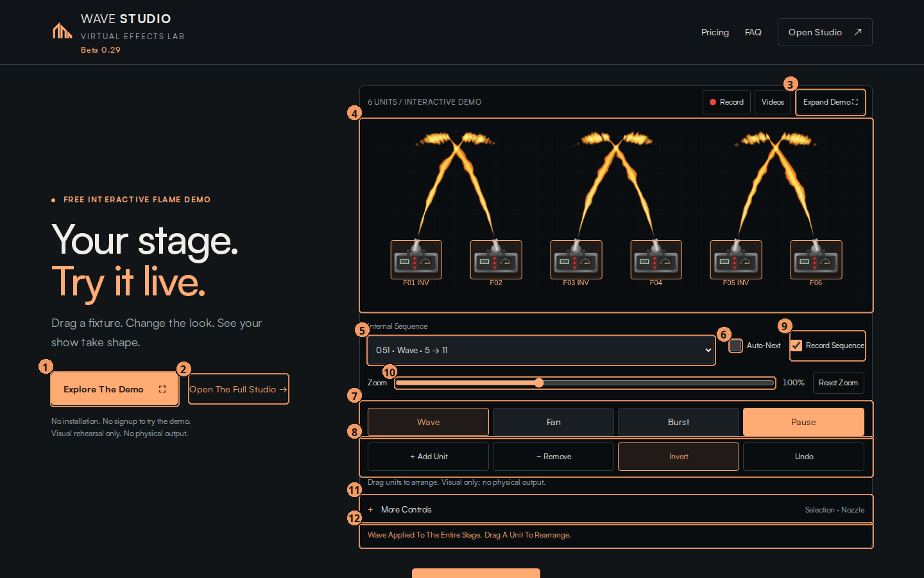This screenshot has width=924, height=578.
Task: Click the Undo button
Action: pos(803,457)
